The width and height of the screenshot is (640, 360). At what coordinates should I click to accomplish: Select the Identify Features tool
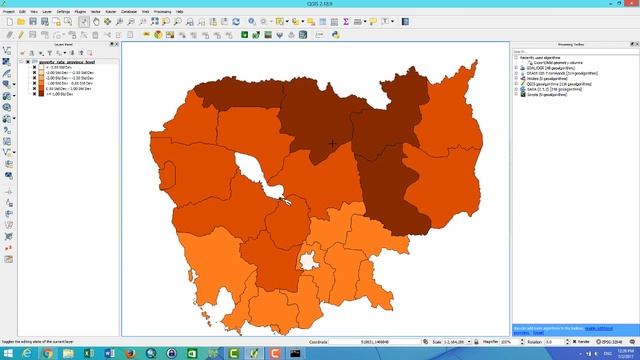coord(252,22)
